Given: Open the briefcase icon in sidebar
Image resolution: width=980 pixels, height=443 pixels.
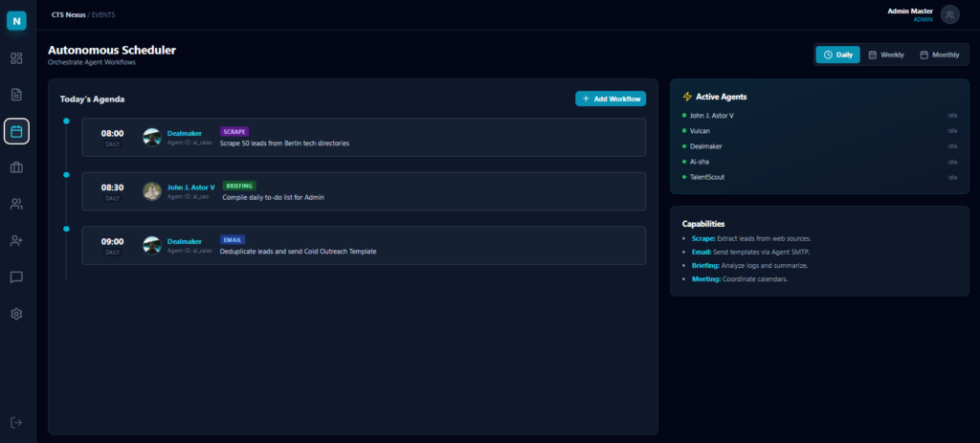Looking at the screenshot, I should click(16, 167).
